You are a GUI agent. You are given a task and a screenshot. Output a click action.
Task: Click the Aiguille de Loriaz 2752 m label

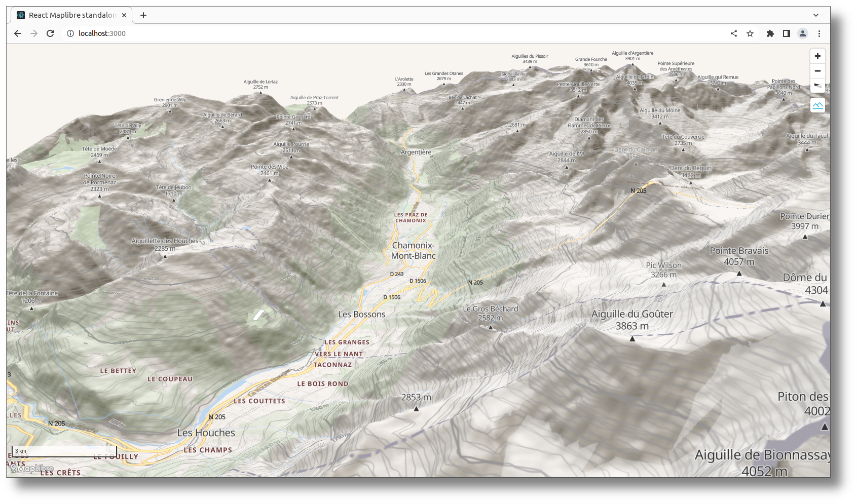(x=260, y=84)
